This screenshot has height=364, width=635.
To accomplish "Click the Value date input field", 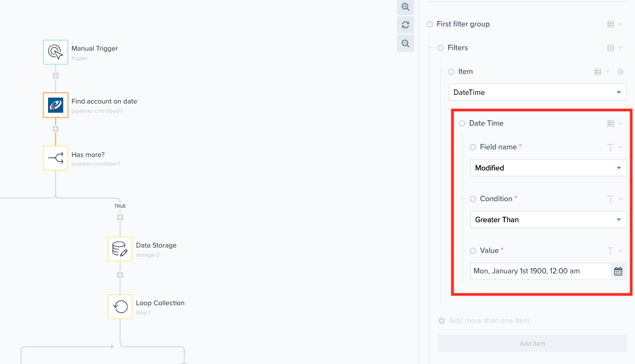I will pos(540,271).
